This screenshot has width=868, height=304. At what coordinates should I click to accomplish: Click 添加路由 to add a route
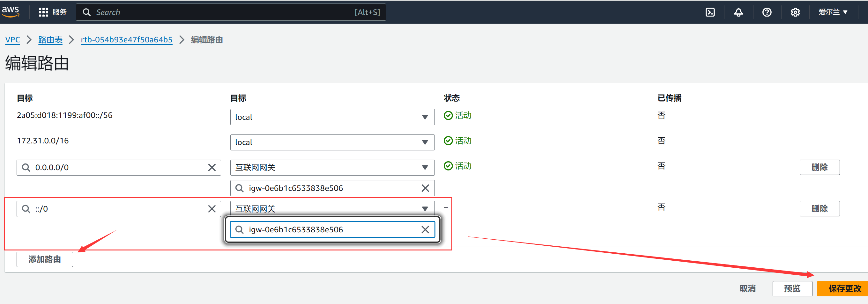click(45, 259)
